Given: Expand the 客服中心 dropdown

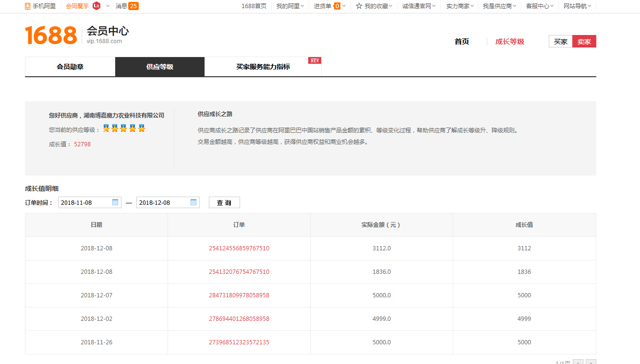Looking at the screenshot, I should pos(552,6).
